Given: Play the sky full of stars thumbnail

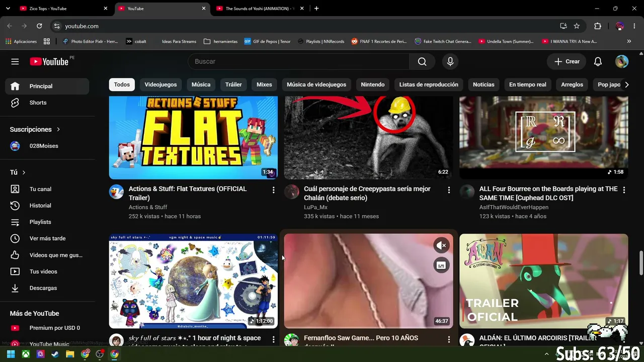Looking at the screenshot, I should 193,281.
